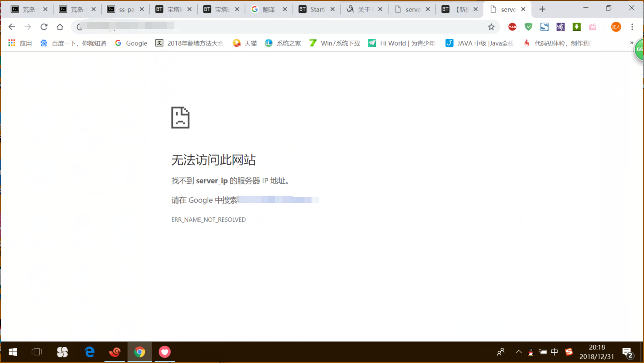Screen dimensions: 644x363
Task: Open the pinwheel app on taskbar
Action: tap(63, 352)
